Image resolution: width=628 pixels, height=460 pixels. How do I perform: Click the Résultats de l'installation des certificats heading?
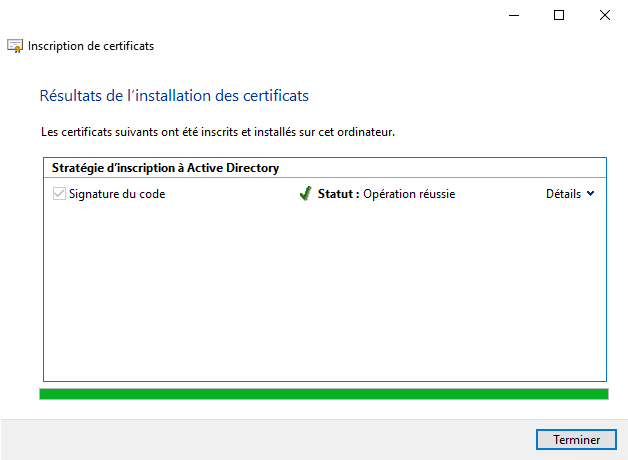click(x=174, y=96)
